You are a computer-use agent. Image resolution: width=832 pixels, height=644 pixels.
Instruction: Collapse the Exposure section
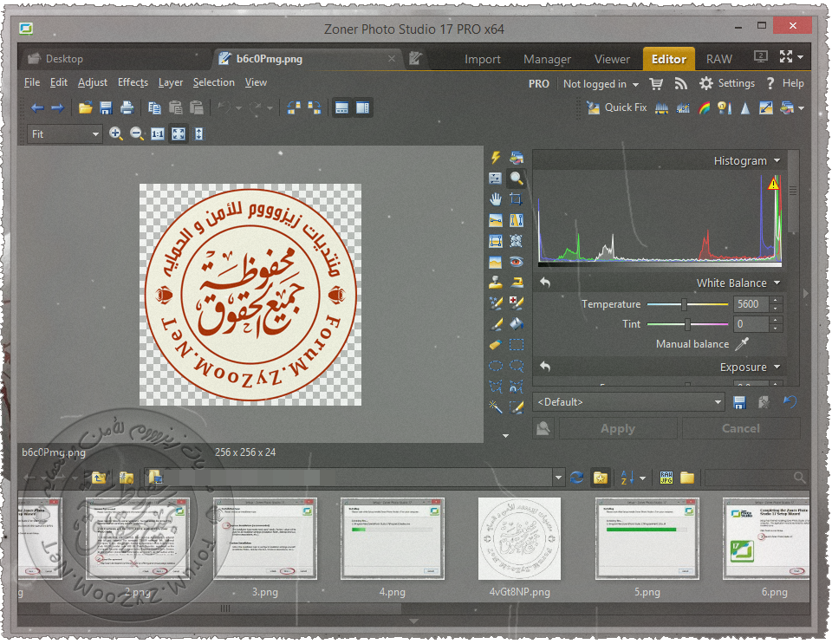tap(777, 368)
